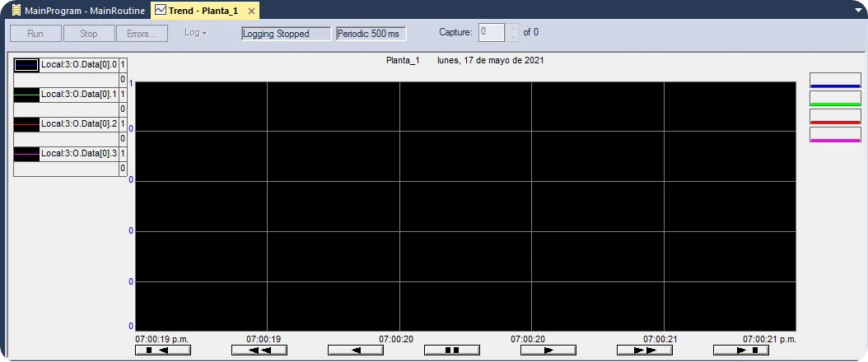The width and height of the screenshot is (868, 362).
Task: Step trend forward with single right arrow
Action: pos(548,350)
